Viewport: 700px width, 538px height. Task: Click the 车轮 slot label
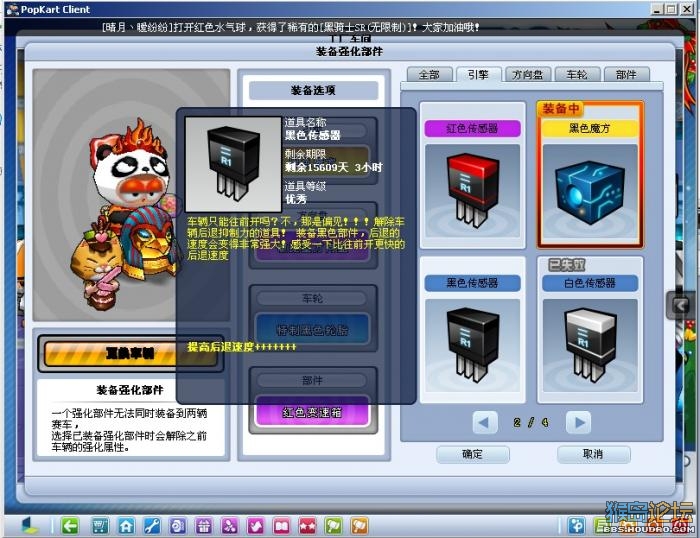(312, 298)
